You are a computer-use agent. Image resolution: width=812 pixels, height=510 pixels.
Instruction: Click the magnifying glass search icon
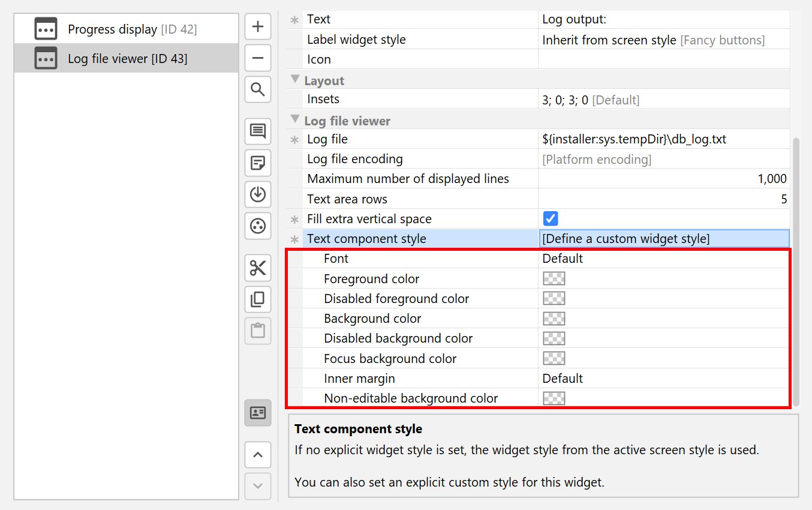coord(258,90)
